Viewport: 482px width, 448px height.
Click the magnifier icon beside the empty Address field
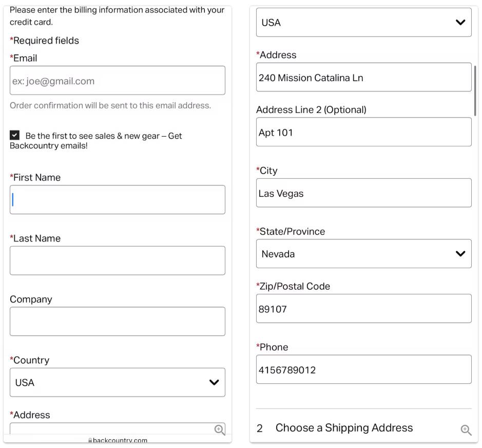click(219, 430)
